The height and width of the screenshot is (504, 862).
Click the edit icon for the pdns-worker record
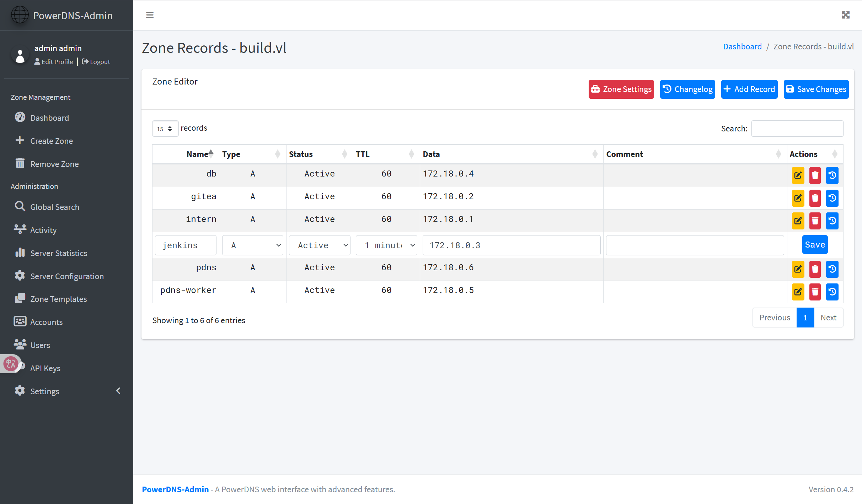pos(798,292)
